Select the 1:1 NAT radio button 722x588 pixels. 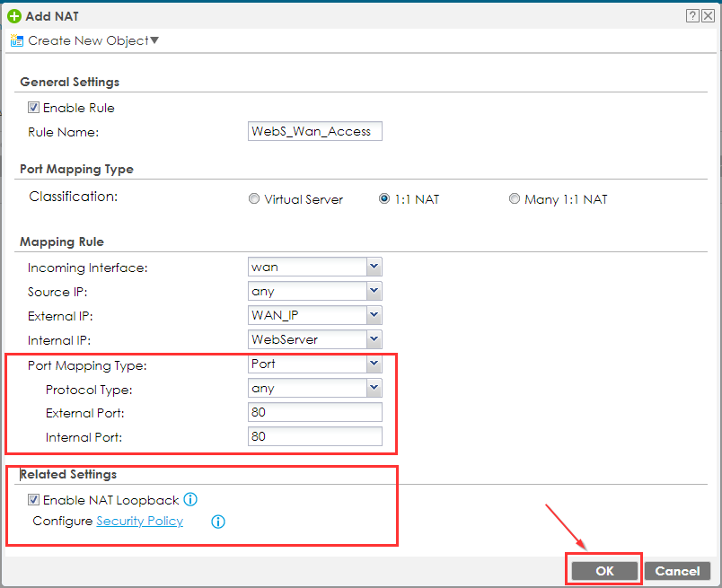(x=385, y=199)
